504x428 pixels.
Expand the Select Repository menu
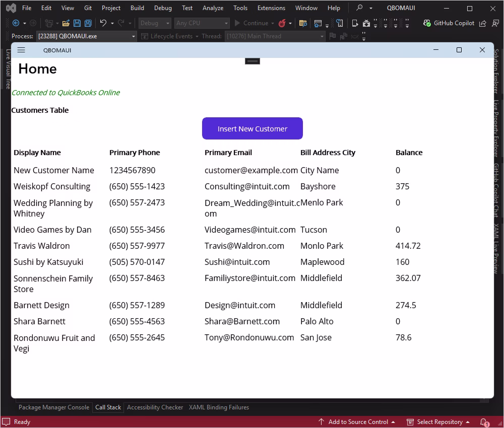tap(438, 422)
